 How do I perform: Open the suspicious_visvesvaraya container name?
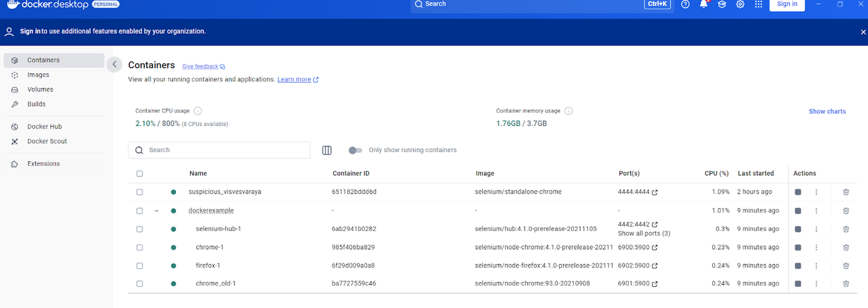[x=224, y=192]
